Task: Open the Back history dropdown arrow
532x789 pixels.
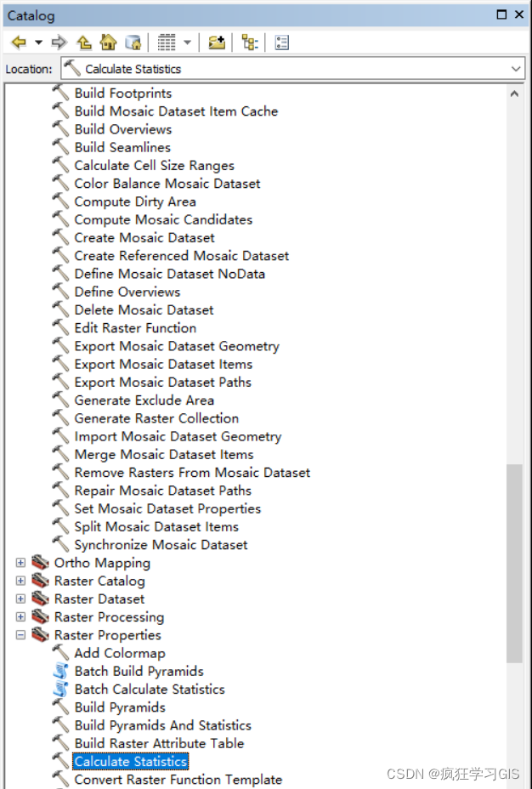Action: pos(39,43)
